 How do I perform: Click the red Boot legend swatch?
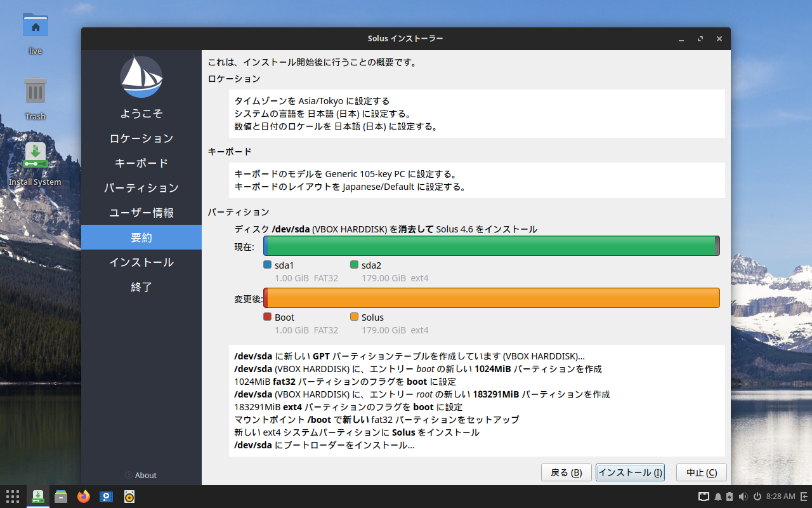click(267, 317)
